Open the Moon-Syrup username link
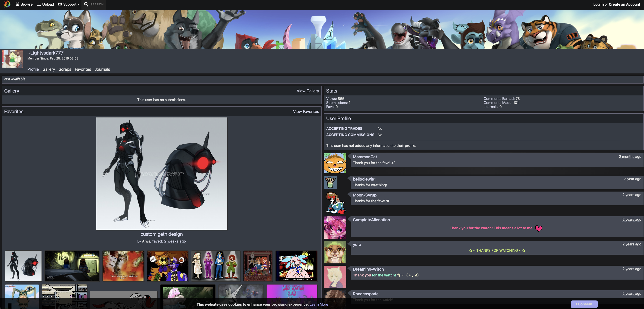 (x=364, y=195)
